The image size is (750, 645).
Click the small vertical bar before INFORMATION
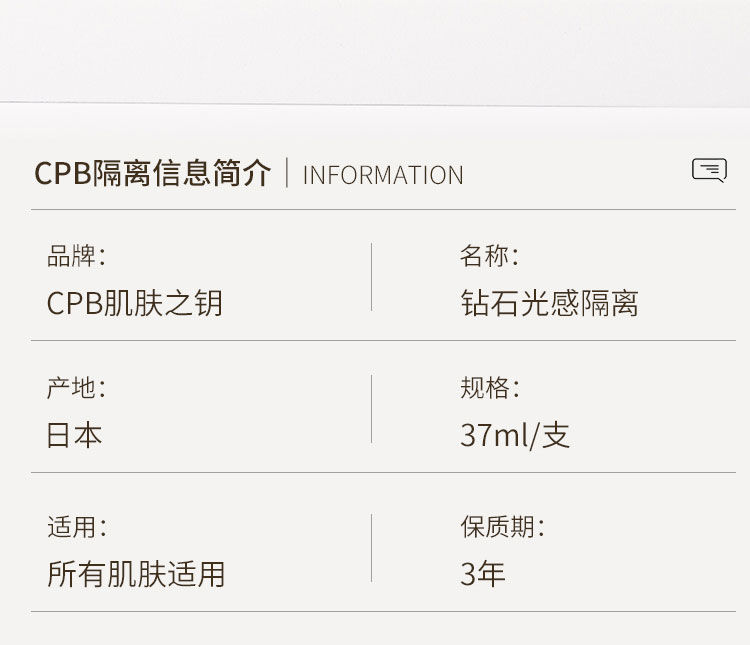point(287,173)
